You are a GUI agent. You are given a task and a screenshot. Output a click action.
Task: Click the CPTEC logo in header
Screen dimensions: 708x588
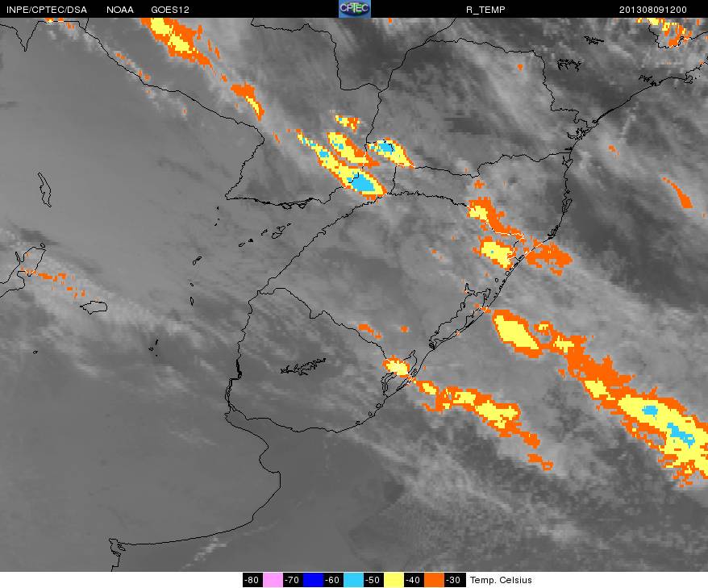tap(355, 9)
